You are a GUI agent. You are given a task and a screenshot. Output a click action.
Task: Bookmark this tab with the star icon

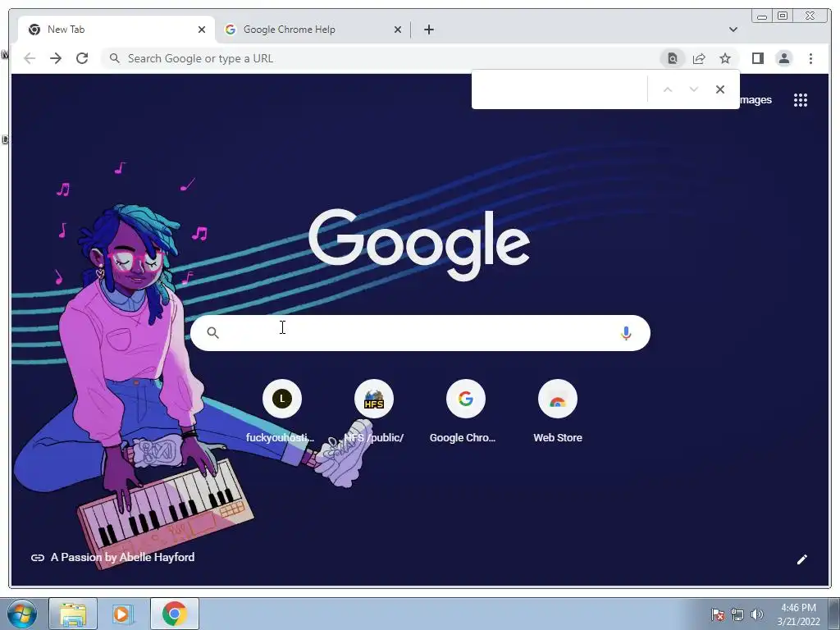725,58
